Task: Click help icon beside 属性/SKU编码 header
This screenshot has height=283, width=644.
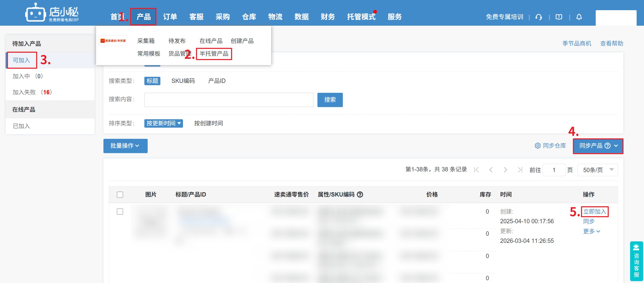Action: 360,195
